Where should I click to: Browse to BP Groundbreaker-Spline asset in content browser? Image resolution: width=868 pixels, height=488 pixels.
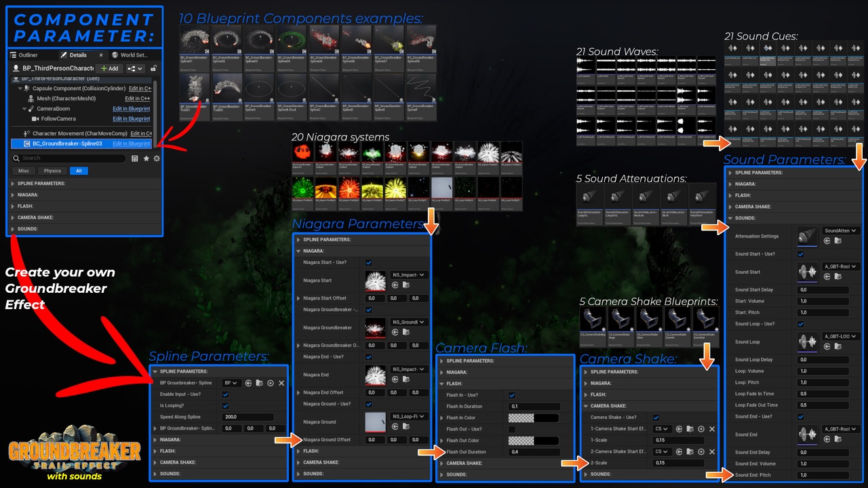click(x=259, y=383)
